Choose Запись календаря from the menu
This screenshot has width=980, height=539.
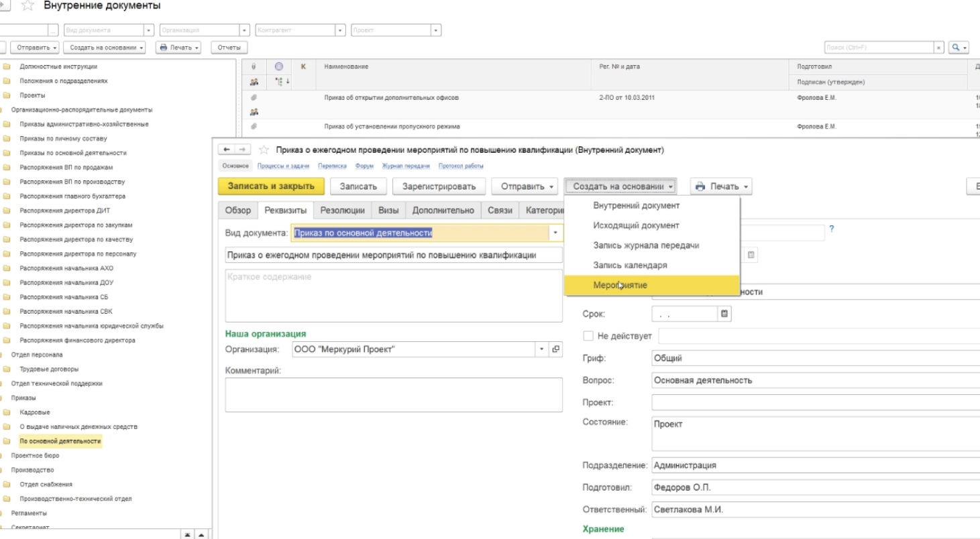[x=630, y=265]
